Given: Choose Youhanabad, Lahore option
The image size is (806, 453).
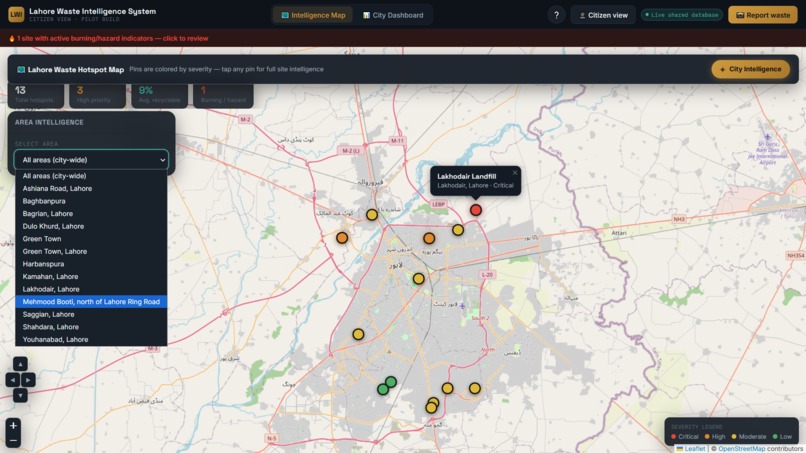Looking at the screenshot, I should point(91,340).
